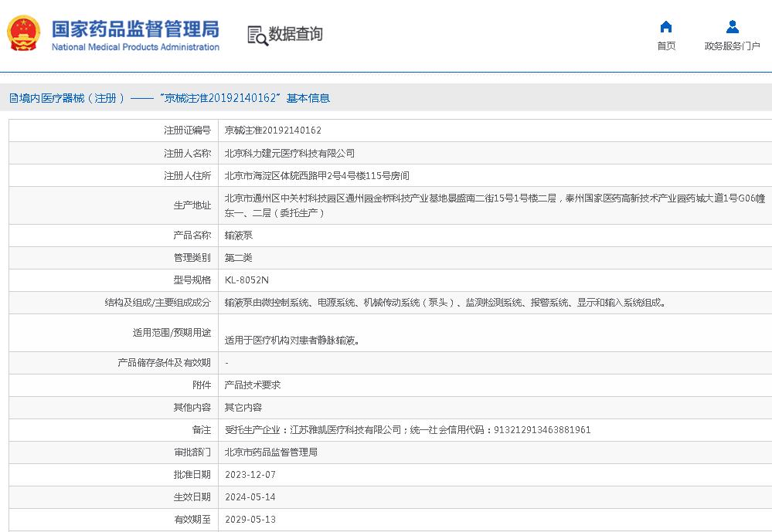The width and height of the screenshot is (772, 532).
Task: Click the 备注 entrusted manufacturer text
Action: (x=407, y=429)
